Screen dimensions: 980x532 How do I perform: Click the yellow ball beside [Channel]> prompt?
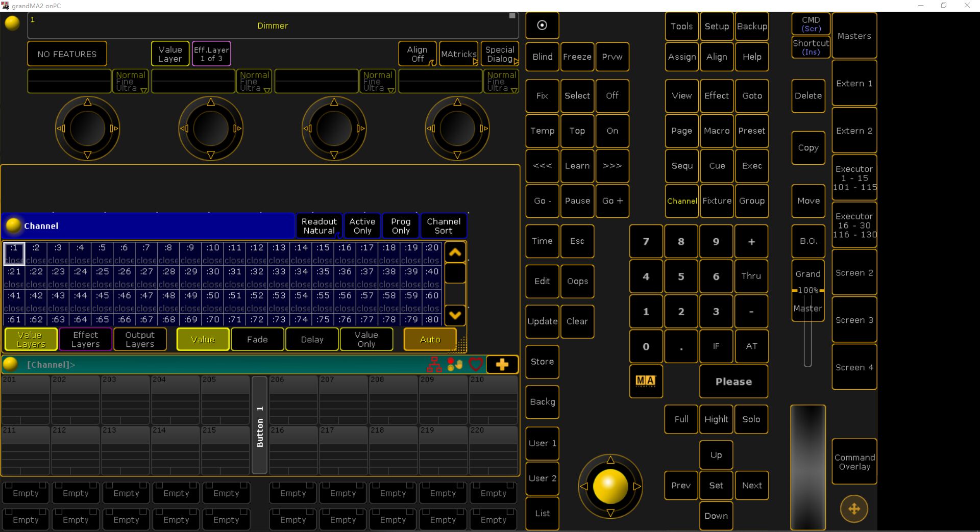(10, 364)
